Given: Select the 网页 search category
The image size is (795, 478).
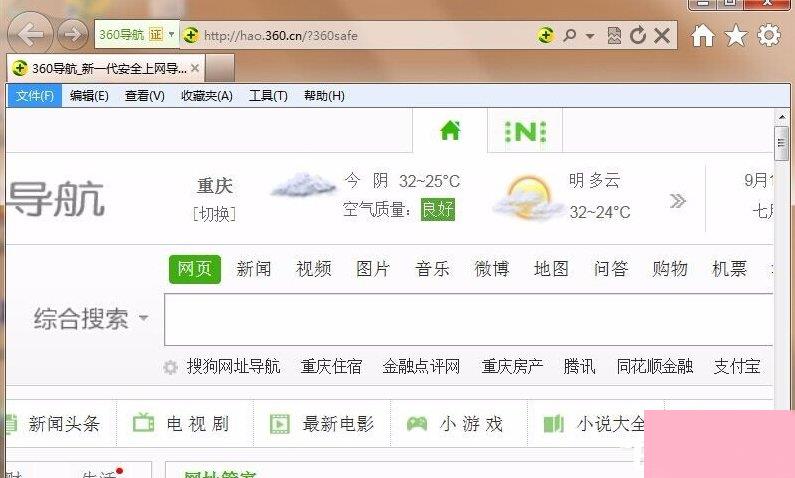Looking at the screenshot, I should point(195,269).
